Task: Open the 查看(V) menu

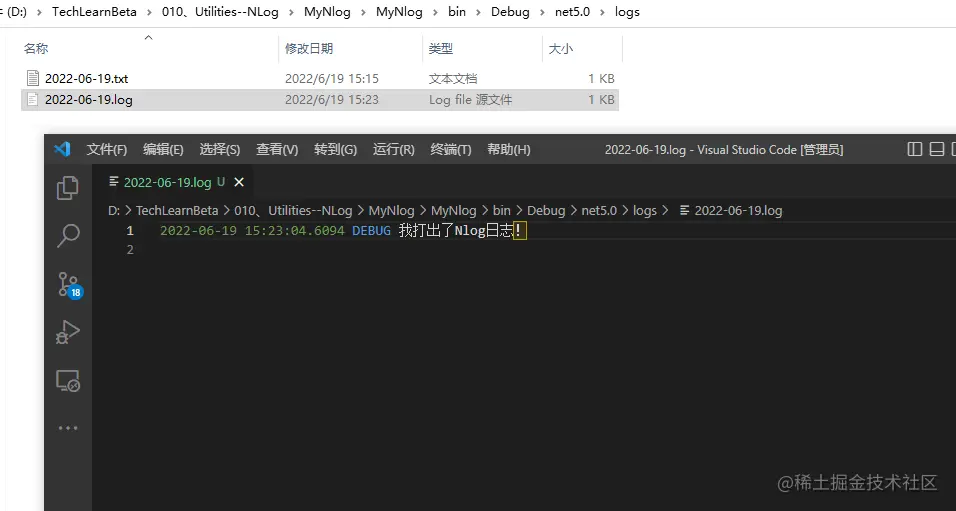Action: (277, 149)
